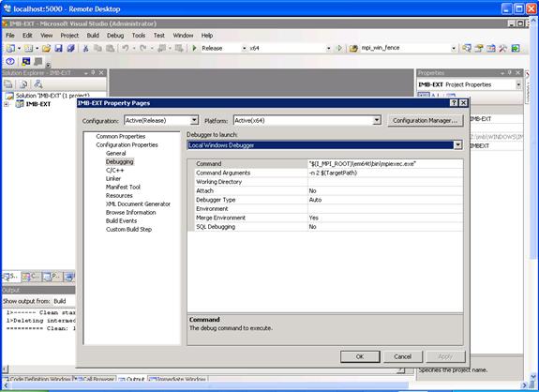The width and height of the screenshot is (539, 392).
Task: Click the Save floppy disk icon
Action: pos(58,49)
